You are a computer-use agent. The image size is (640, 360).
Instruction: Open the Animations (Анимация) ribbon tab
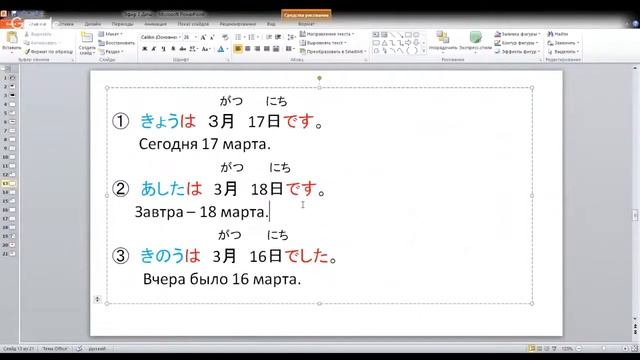pos(155,24)
